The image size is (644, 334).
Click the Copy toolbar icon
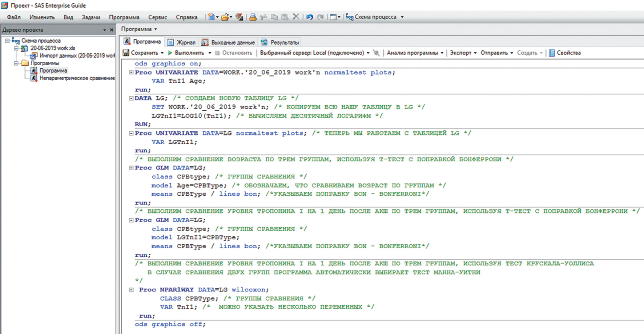pos(274,17)
